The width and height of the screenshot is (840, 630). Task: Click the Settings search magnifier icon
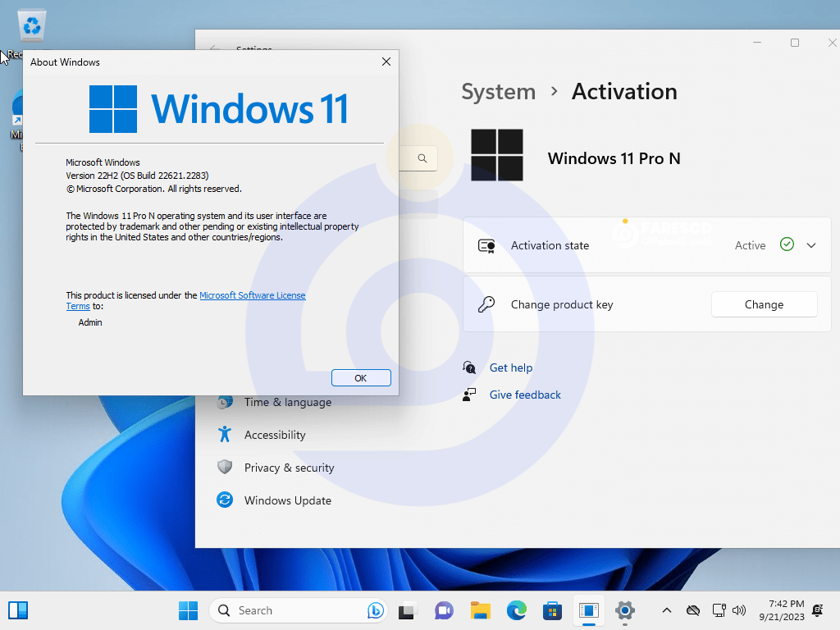pos(422,158)
